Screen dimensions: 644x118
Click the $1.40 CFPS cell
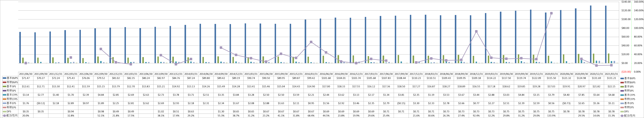click(x=56, y=95)
